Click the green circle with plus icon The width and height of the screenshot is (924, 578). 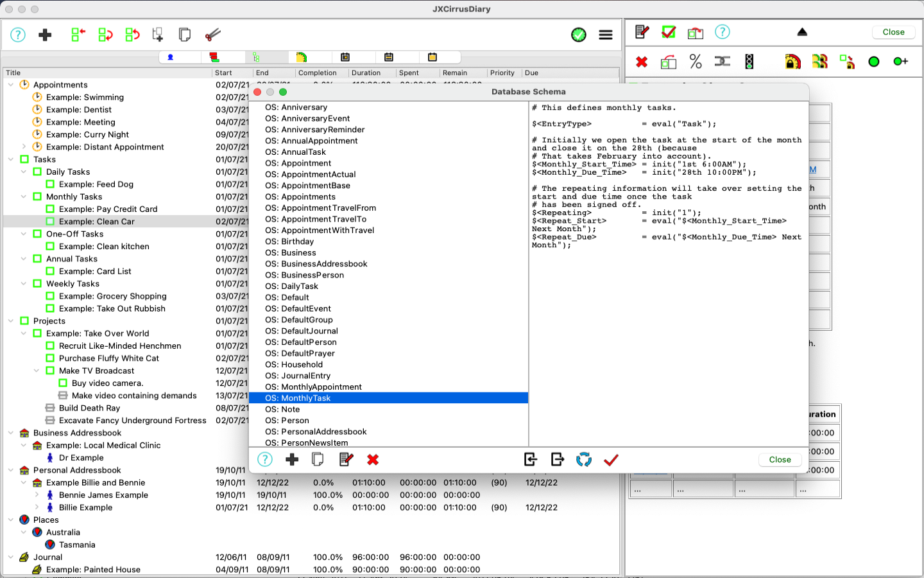pyautogui.click(x=901, y=62)
